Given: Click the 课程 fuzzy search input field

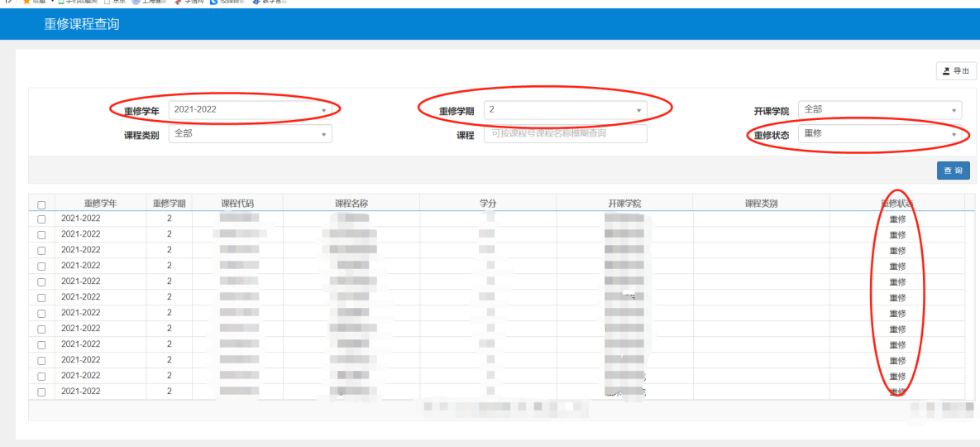Looking at the screenshot, I should [565, 133].
